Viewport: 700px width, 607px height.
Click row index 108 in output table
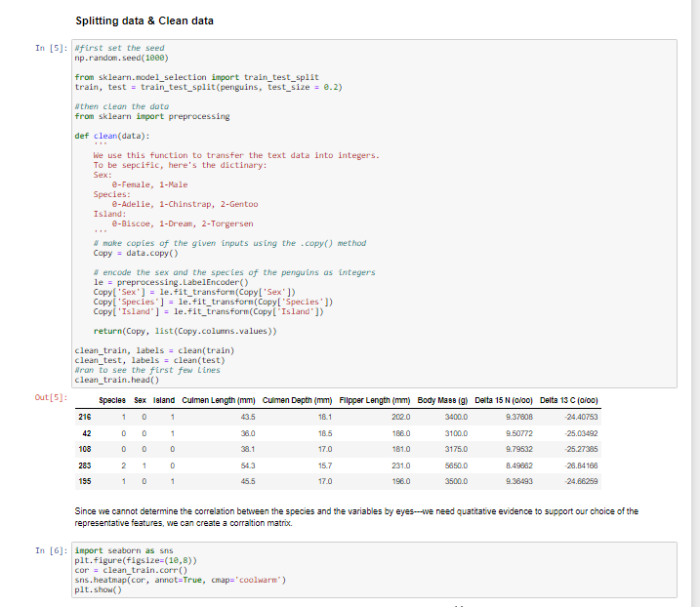click(85, 449)
